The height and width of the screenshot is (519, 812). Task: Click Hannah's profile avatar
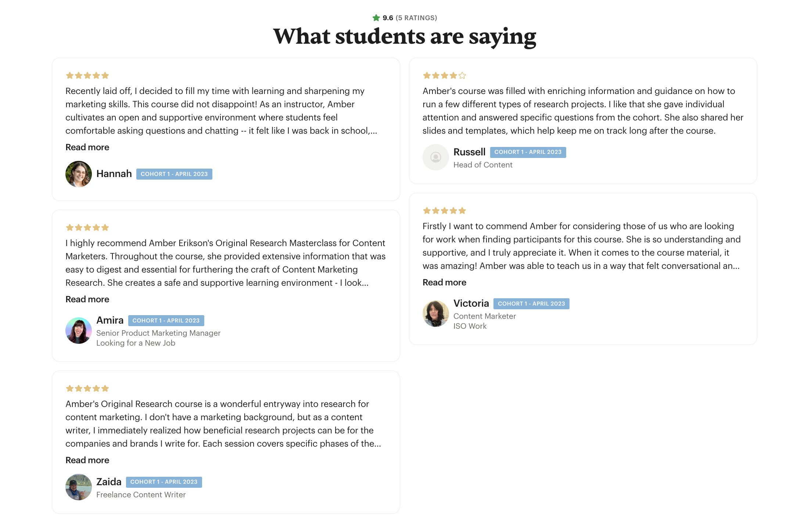coord(79,174)
